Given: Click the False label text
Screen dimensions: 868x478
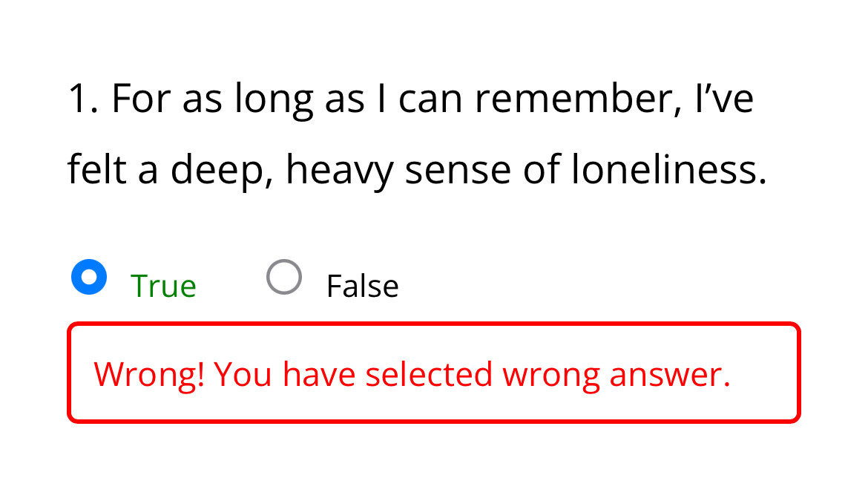Looking at the screenshot, I should (362, 287).
